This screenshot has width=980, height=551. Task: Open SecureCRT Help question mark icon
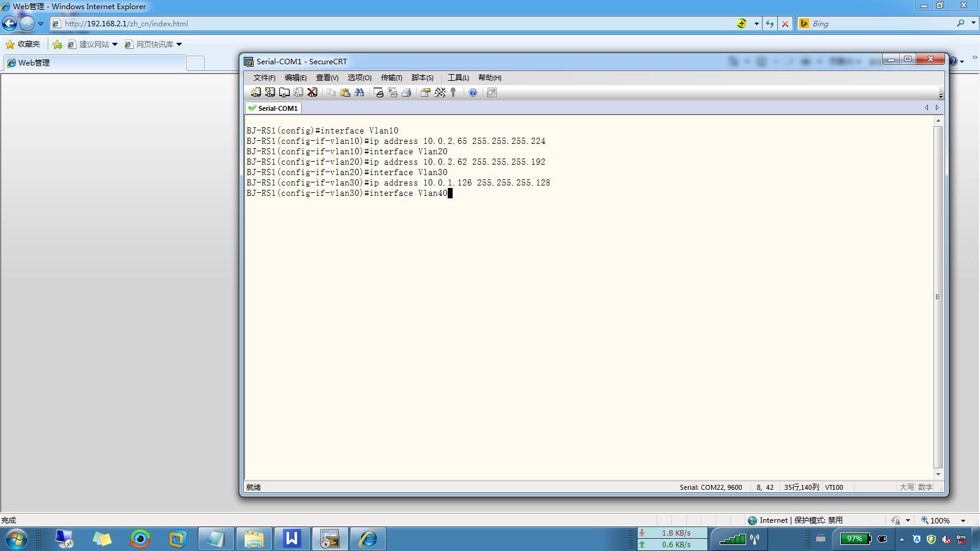(x=473, y=92)
